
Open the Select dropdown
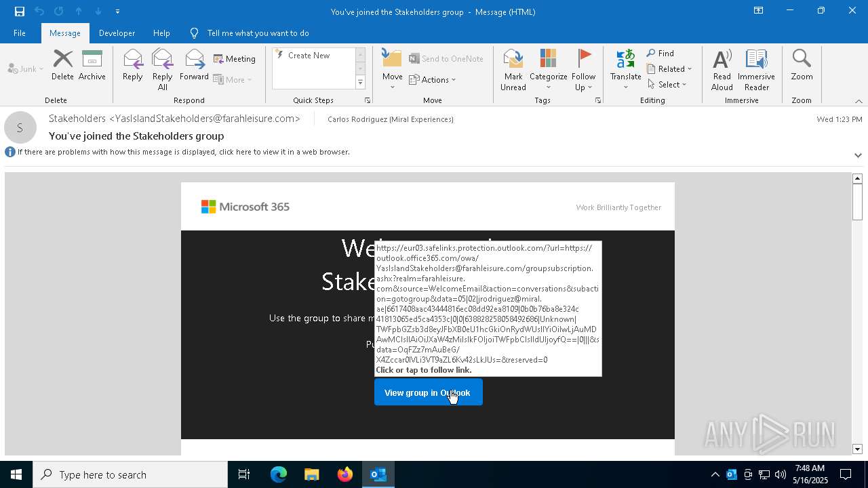(667, 85)
